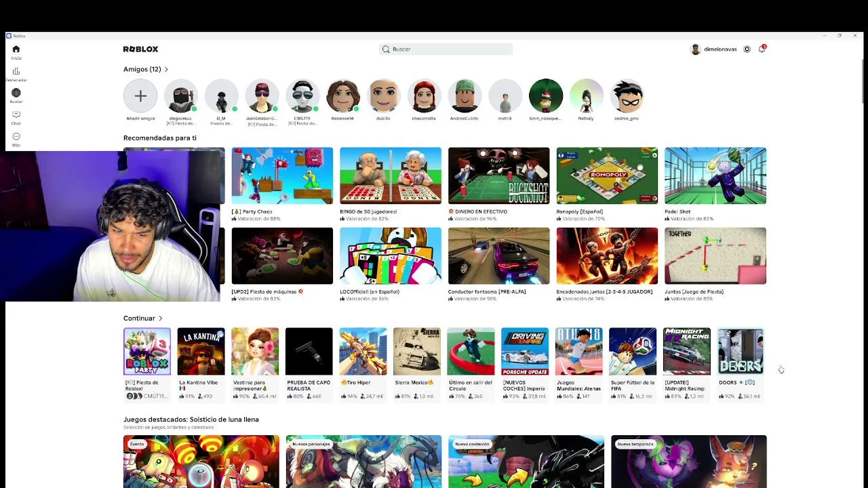The width and height of the screenshot is (868, 488).
Task: Continue [NUEVOS COCHES] Imperio driving game
Action: click(x=525, y=351)
